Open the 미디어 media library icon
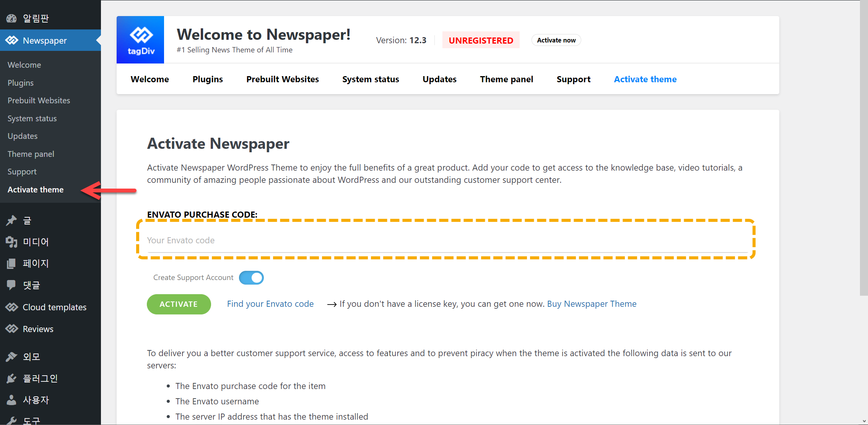The image size is (868, 425). pos(11,242)
